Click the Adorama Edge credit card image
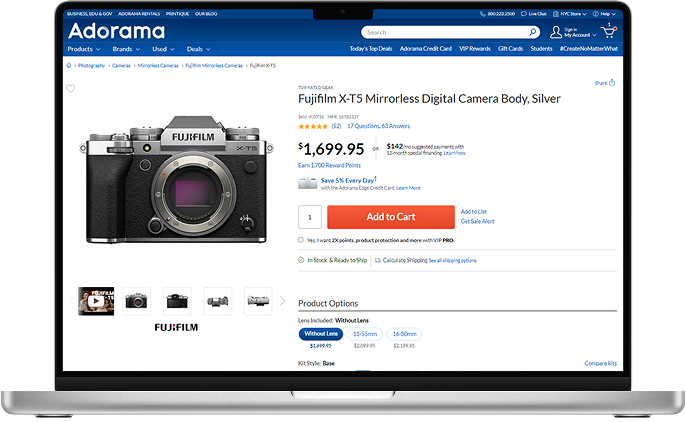 (x=308, y=183)
